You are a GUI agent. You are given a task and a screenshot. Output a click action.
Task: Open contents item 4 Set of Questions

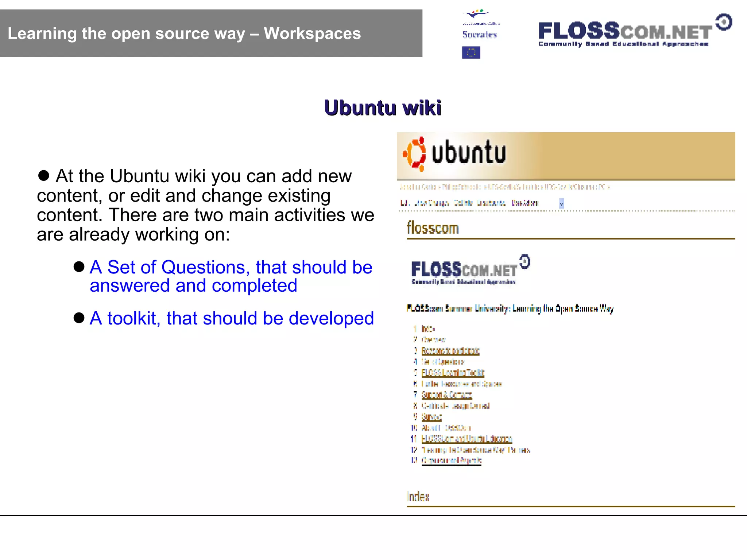[x=442, y=362]
